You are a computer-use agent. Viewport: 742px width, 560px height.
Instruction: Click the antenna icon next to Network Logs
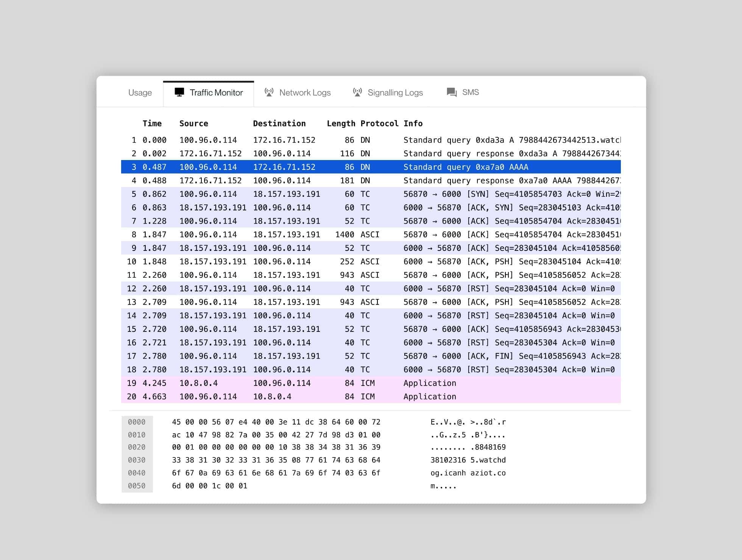269,92
